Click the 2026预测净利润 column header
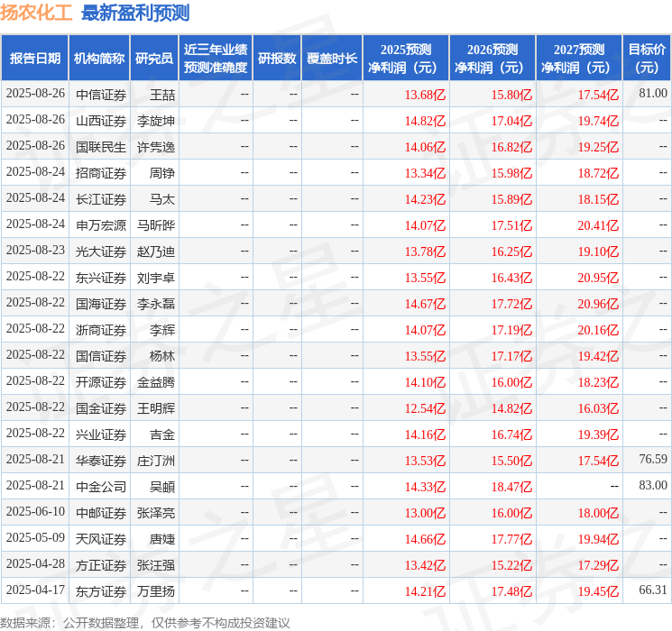Screen dimensions: 672x631 click(x=492, y=59)
